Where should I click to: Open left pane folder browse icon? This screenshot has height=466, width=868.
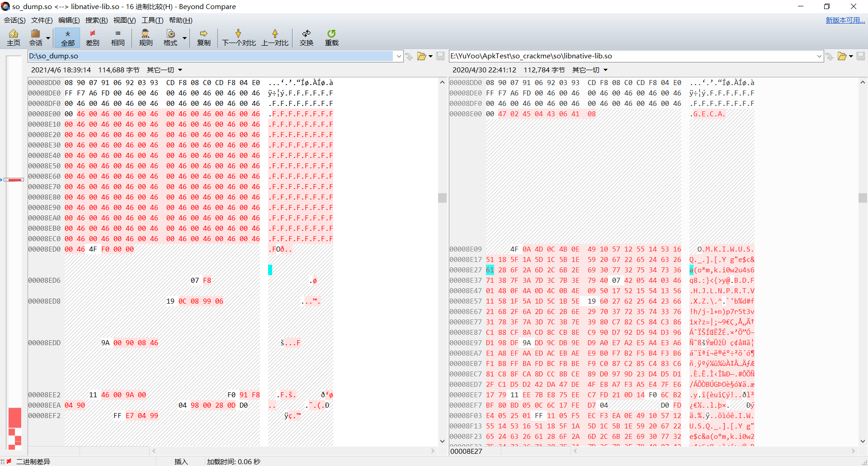421,56
